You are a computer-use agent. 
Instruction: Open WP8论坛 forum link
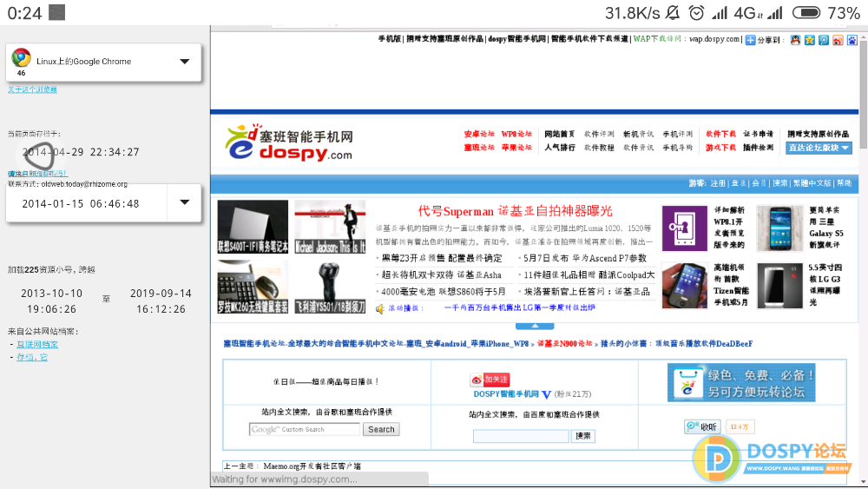516,134
